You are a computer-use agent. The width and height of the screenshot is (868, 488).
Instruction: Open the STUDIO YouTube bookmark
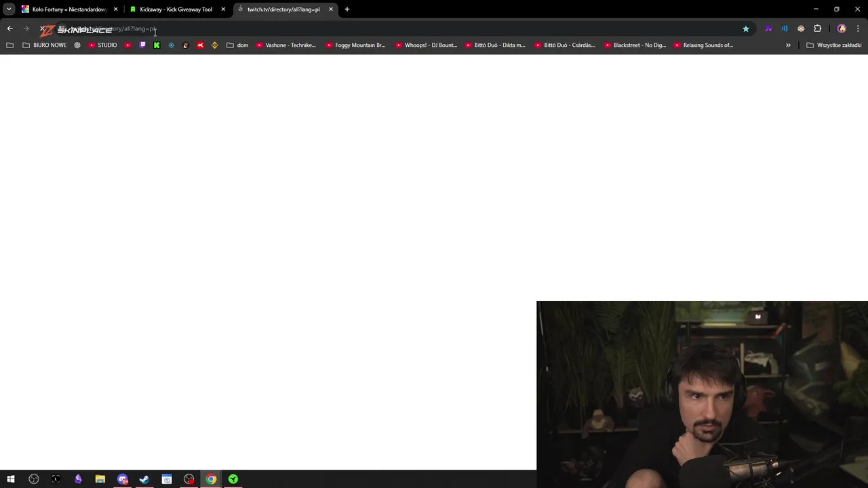102,45
